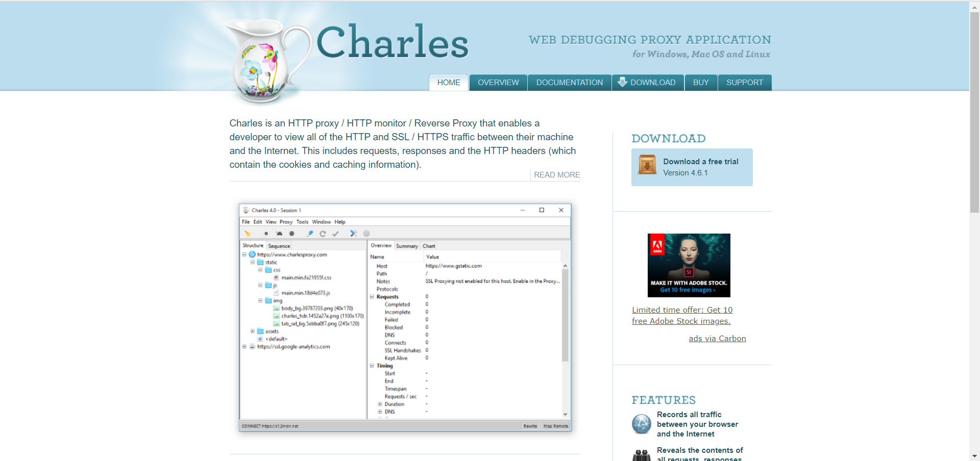The height and width of the screenshot is (461, 980).
Task: Click the download box icon beside free trial
Action: point(647,165)
